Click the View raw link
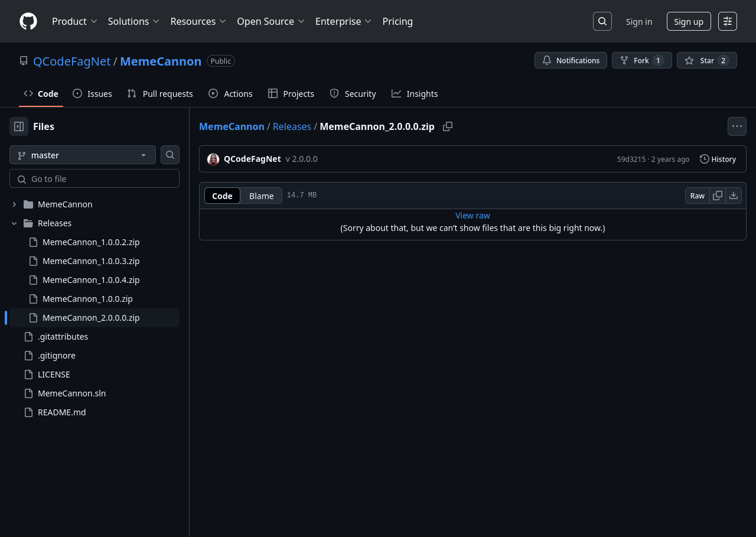Image resolution: width=756 pixels, height=537 pixels. (x=472, y=216)
